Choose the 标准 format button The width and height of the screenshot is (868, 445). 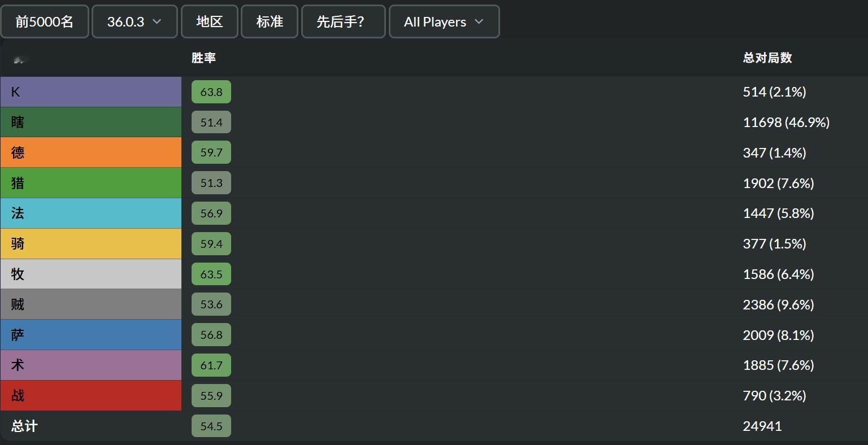coord(270,21)
